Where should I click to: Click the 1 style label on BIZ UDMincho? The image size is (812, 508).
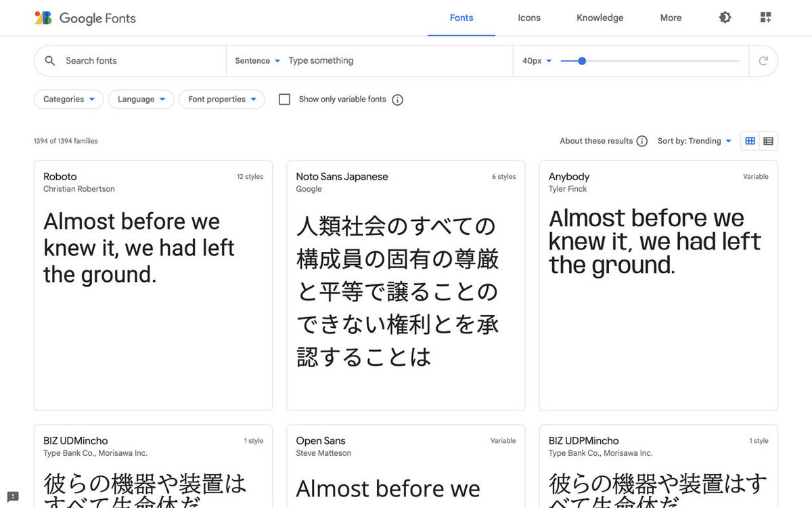coord(254,441)
